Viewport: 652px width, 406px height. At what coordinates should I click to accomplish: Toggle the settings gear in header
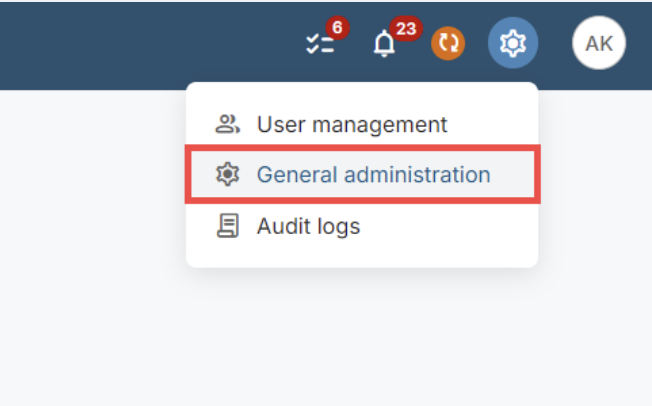513,43
